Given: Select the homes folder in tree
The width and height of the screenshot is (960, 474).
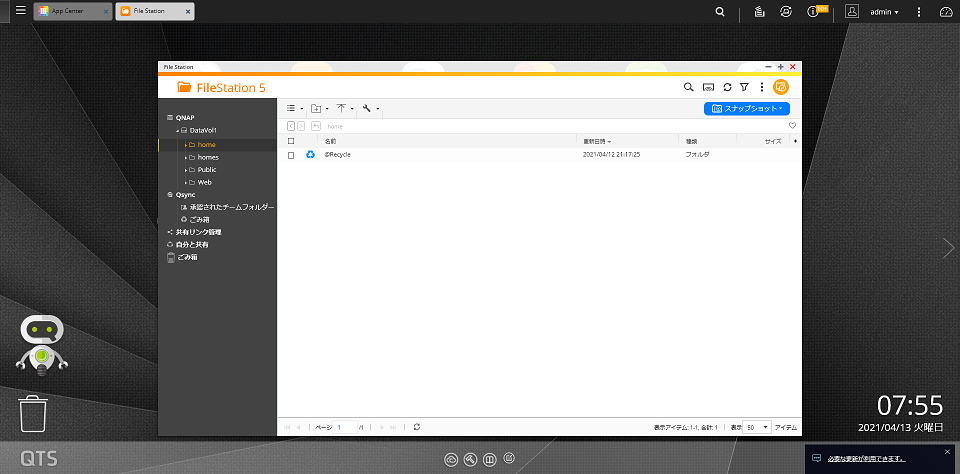Looking at the screenshot, I should [208, 157].
